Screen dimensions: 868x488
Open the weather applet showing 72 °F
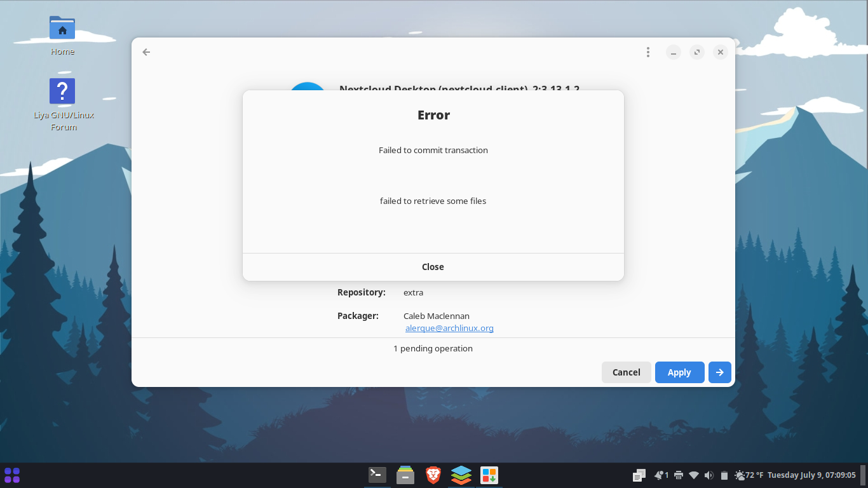(x=749, y=475)
